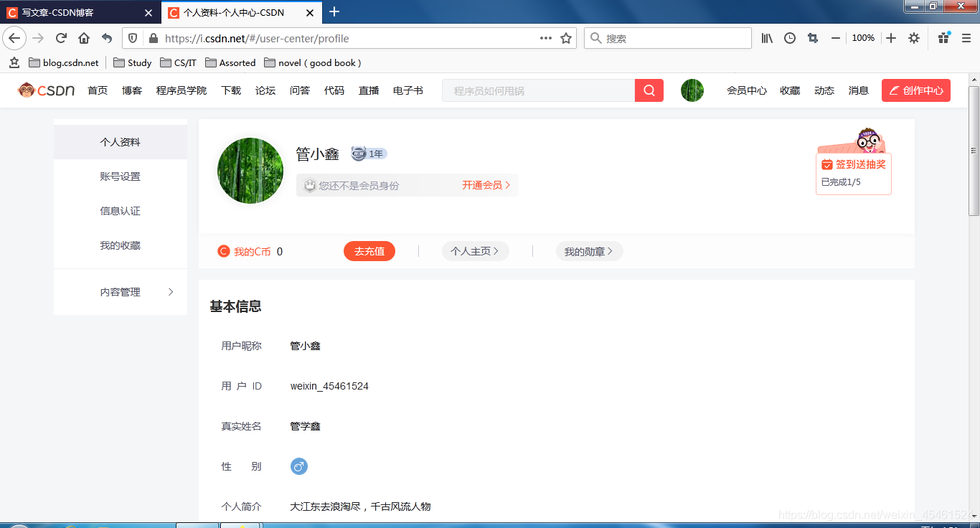Image resolution: width=980 pixels, height=528 pixels.
Task: Zoom out with the minus icon
Action: pos(836,38)
